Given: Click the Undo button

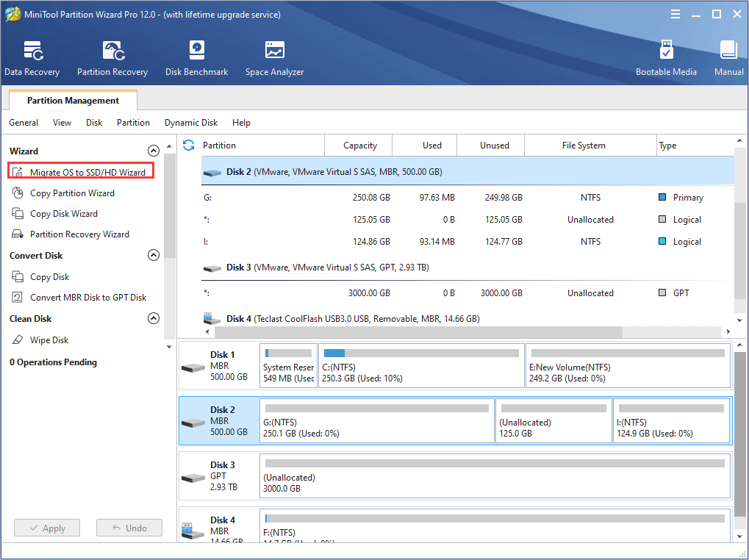Looking at the screenshot, I should 129,528.
